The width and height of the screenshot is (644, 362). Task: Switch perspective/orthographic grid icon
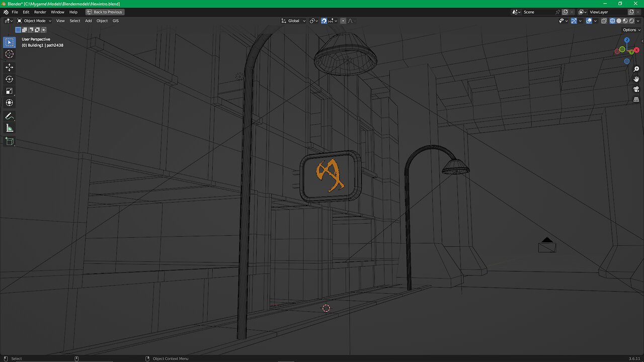(x=636, y=99)
